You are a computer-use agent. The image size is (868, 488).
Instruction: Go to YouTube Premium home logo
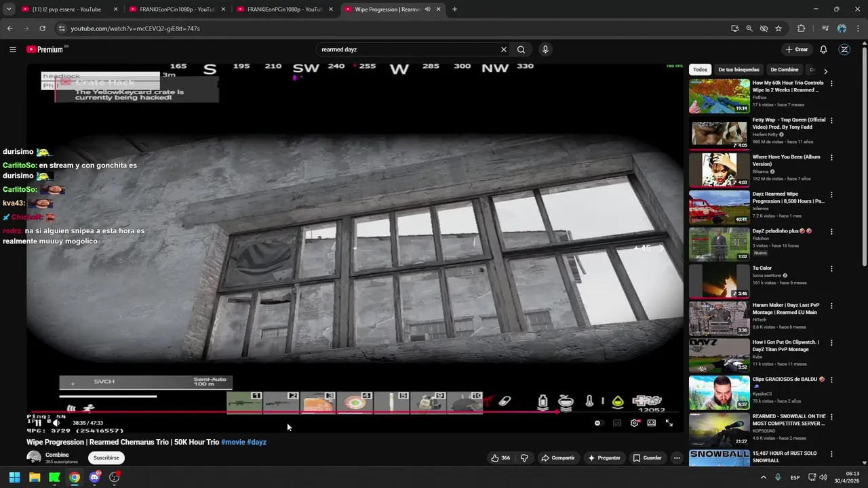click(x=45, y=49)
